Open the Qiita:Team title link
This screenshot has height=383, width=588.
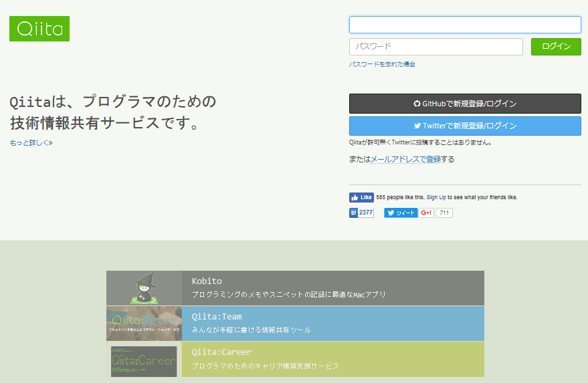click(x=217, y=317)
